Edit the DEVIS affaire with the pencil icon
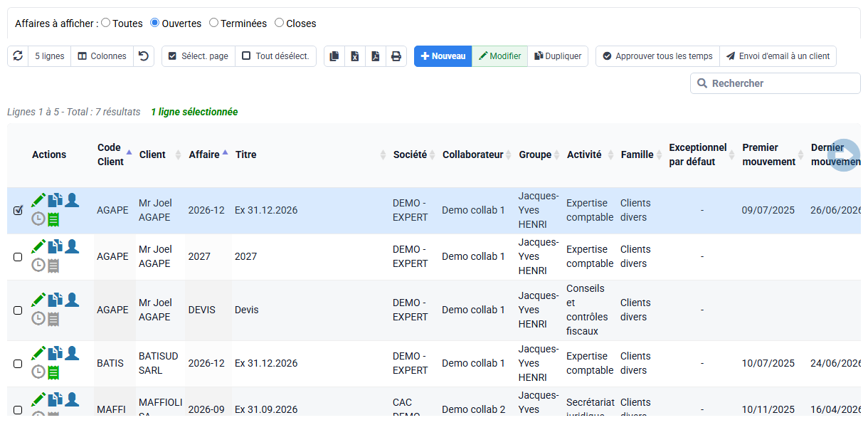The image size is (868, 430). point(38,300)
